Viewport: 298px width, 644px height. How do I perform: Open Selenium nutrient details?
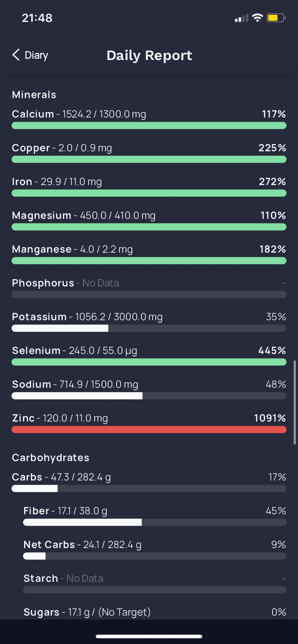coord(149,356)
